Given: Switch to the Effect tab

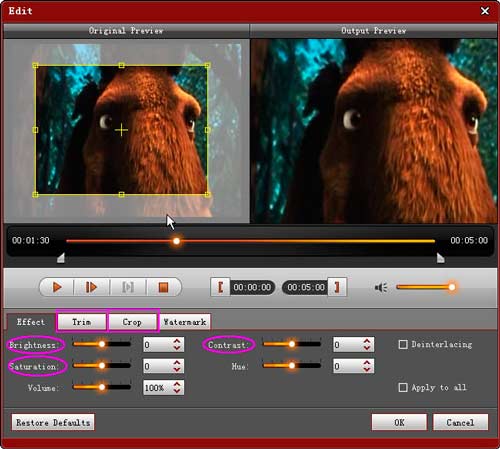Looking at the screenshot, I should tap(31, 322).
